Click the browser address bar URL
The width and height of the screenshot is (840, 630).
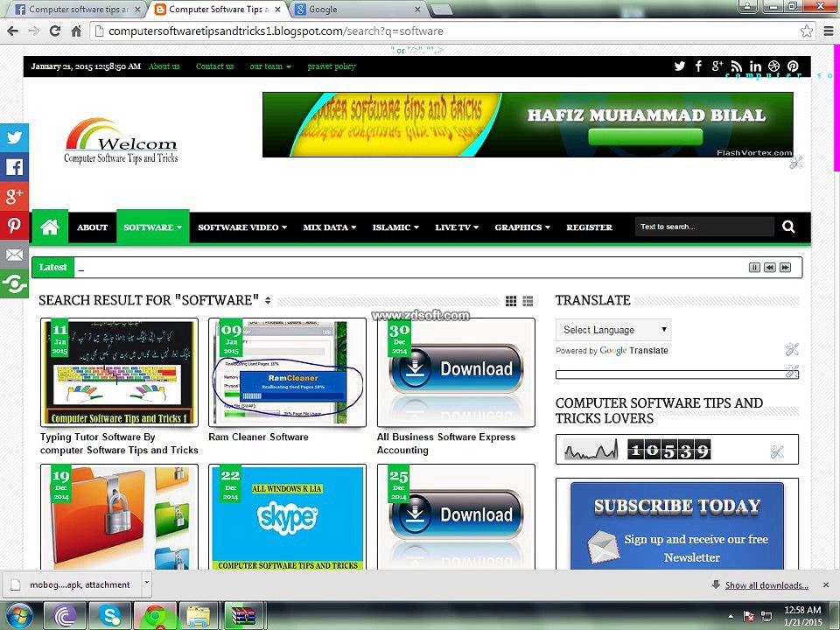(x=276, y=31)
